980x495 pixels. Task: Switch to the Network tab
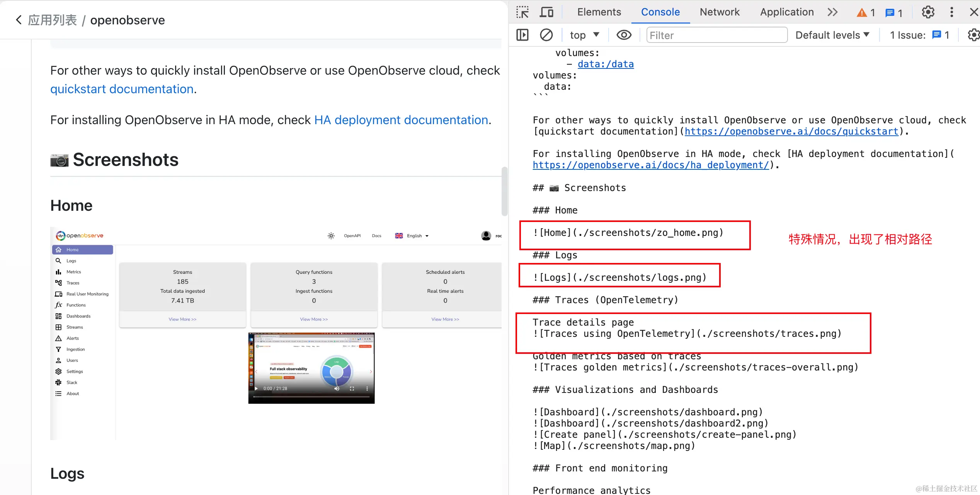click(720, 12)
